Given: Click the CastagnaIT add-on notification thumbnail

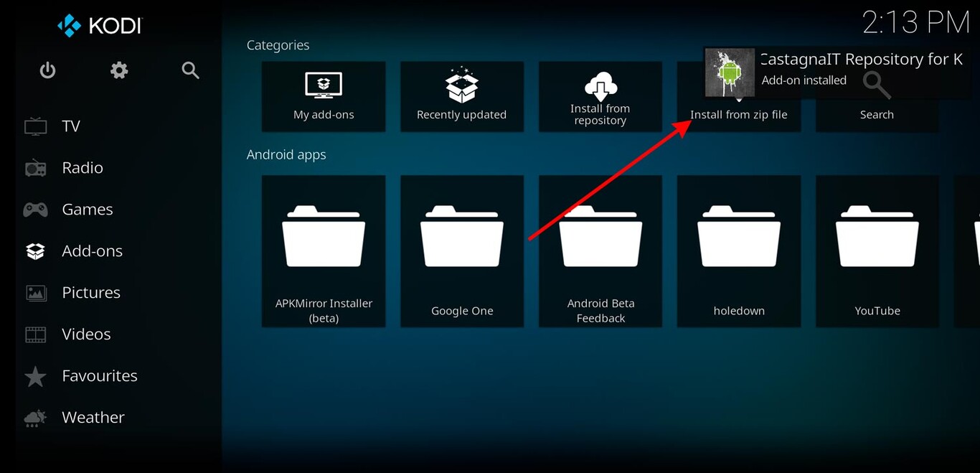Looking at the screenshot, I should [x=730, y=72].
